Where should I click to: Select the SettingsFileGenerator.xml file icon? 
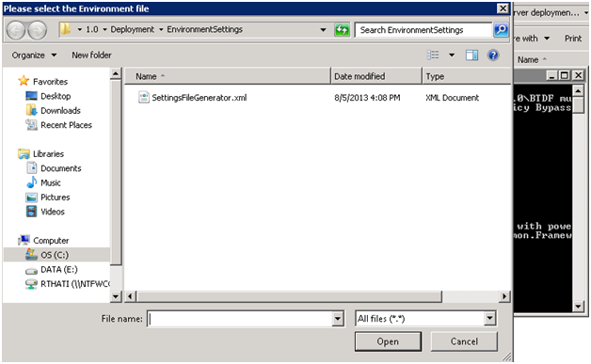coord(144,97)
